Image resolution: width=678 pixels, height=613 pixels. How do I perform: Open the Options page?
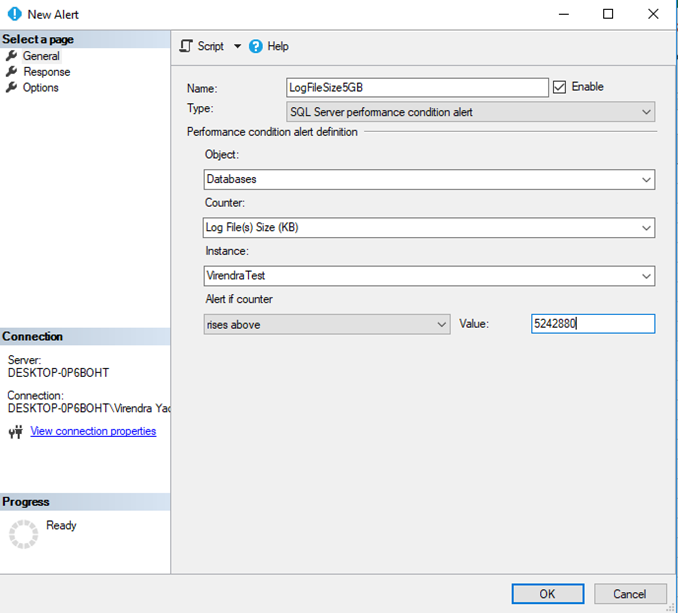(x=41, y=88)
